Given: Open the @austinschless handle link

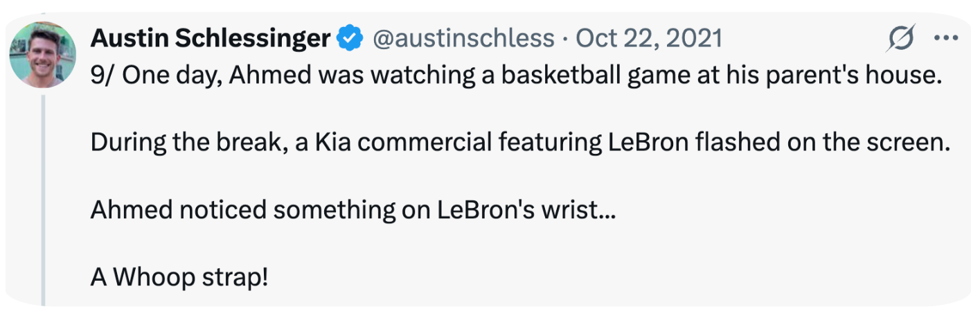Looking at the screenshot, I should click(463, 39).
